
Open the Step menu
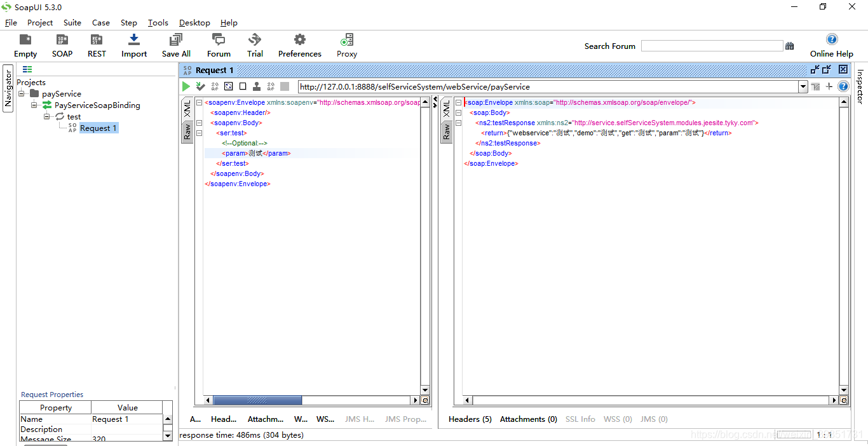tap(129, 22)
